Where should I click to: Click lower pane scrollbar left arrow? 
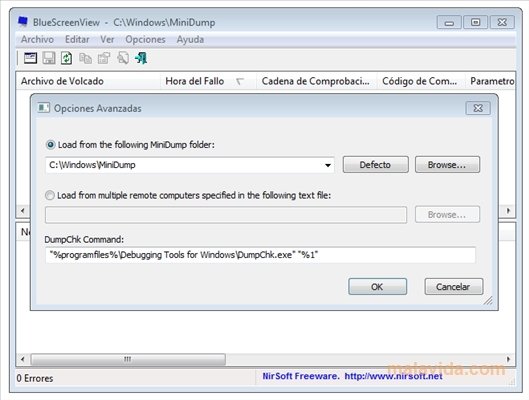point(22,359)
